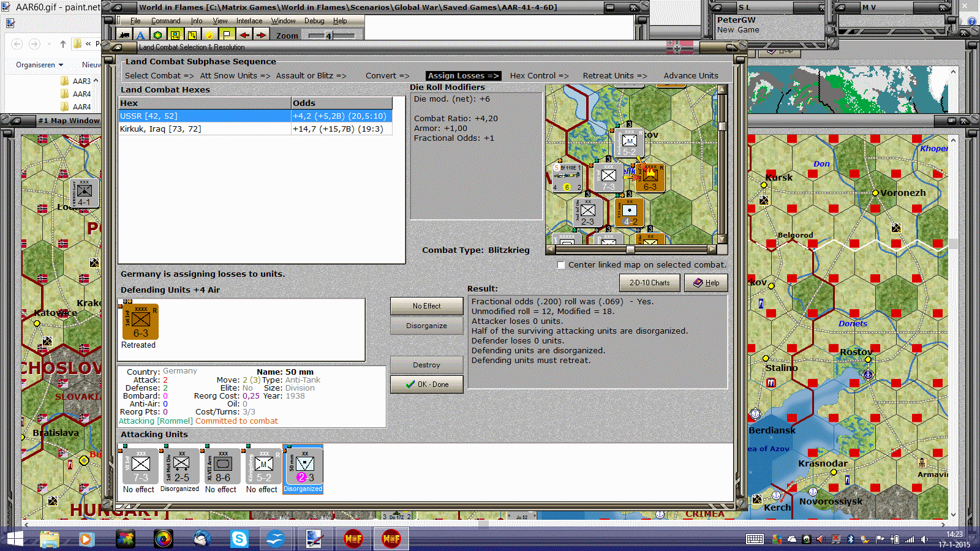Click the green circle toolbar icon
This screenshot has height=551, width=980.
pyautogui.click(x=158, y=35)
